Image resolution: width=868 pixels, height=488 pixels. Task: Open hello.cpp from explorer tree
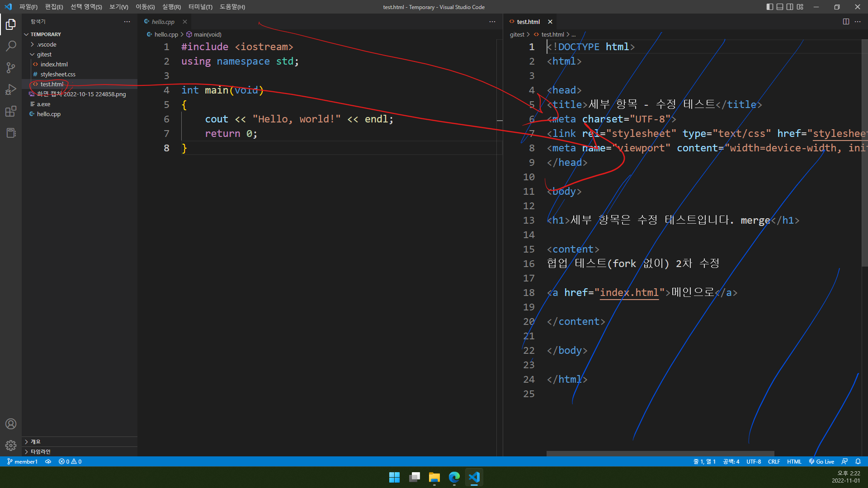pos(80,114)
